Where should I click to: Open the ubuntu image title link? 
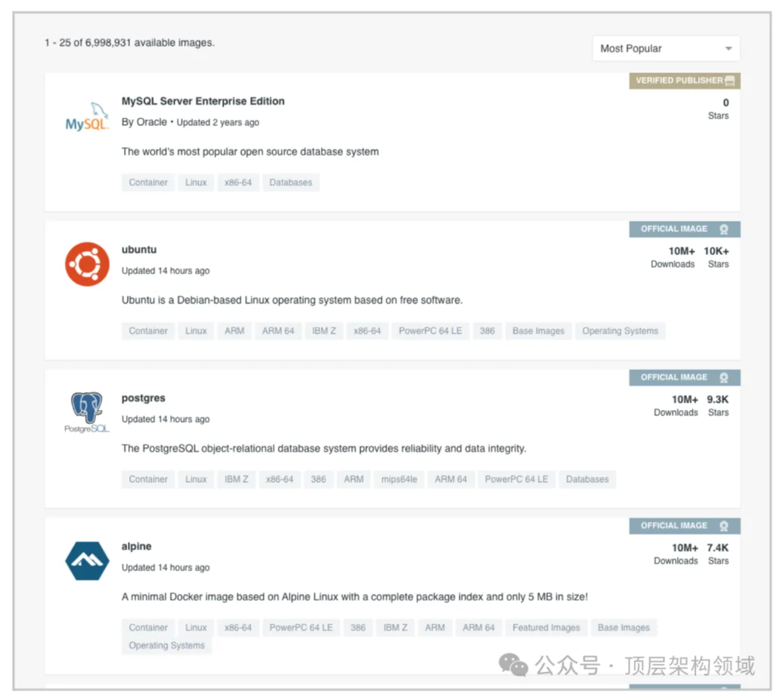point(139,250)
